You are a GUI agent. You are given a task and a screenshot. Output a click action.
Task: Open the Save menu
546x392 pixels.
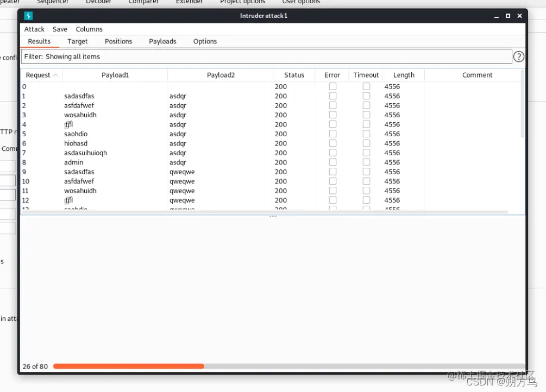[x=60, y=29]
